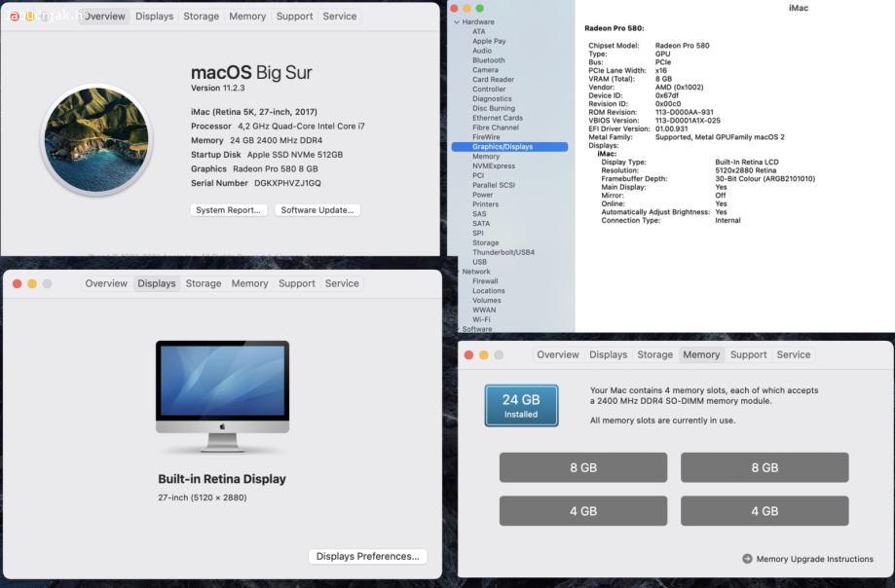Open Service tab in the 24 GB memory window
895x588 pixels.
click(x=794, y=354)
